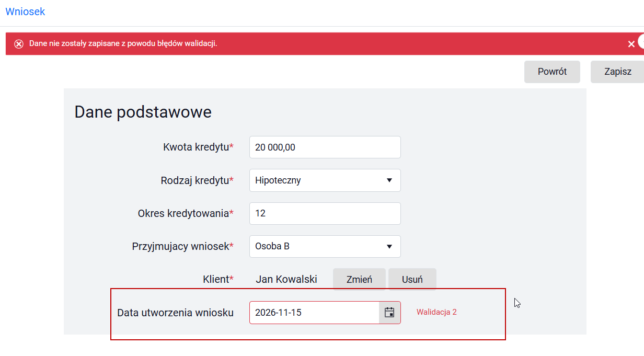
Task: Click the Dane podstawowe heading
Action: [x=143, y=112]
